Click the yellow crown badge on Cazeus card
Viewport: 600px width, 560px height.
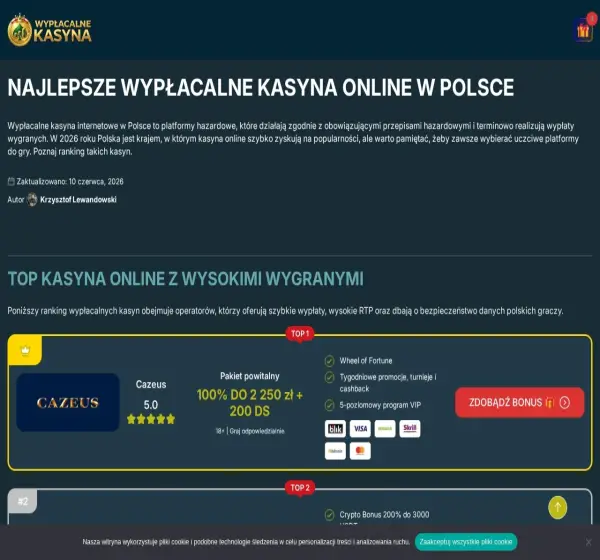25,350
